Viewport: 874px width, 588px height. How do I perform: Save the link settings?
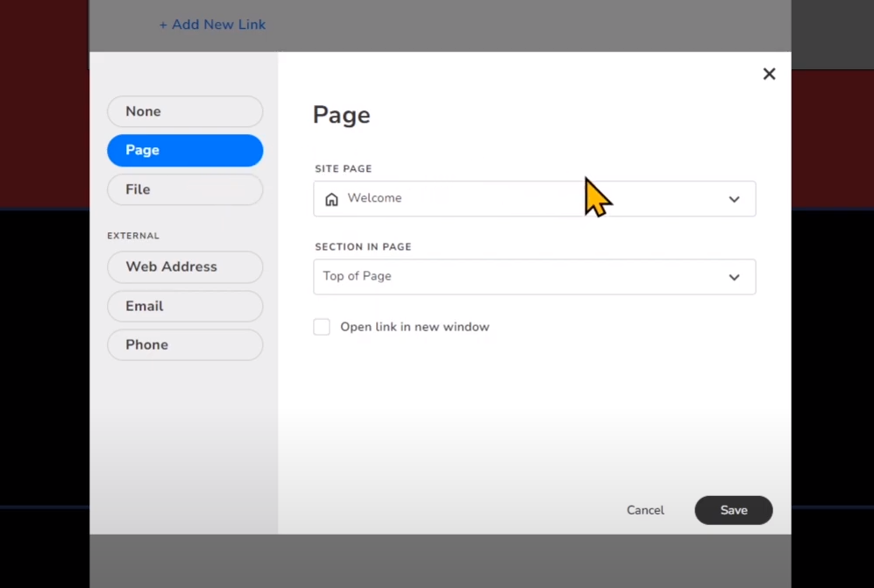coord(734,510)
